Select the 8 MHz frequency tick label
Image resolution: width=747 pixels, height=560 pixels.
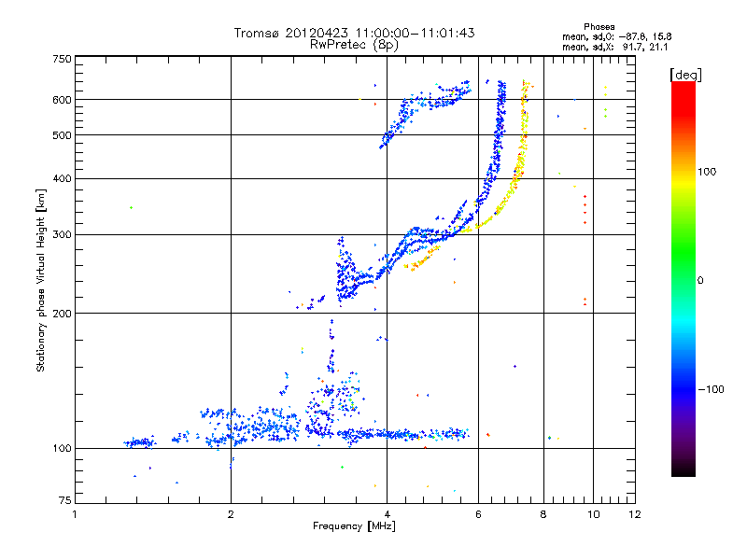(543, 515)
